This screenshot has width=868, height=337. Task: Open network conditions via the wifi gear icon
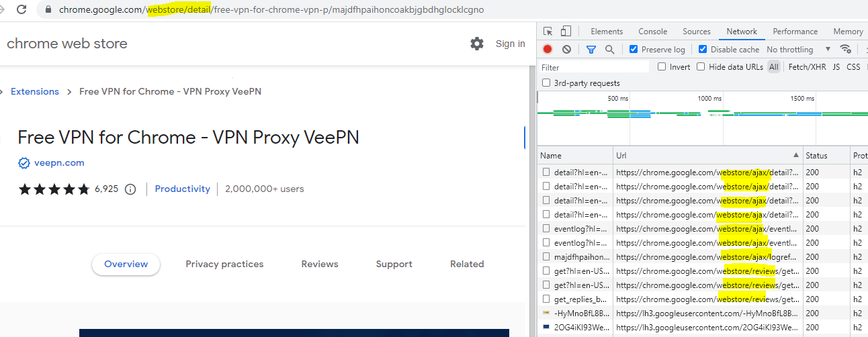click(x=846, y=49)
